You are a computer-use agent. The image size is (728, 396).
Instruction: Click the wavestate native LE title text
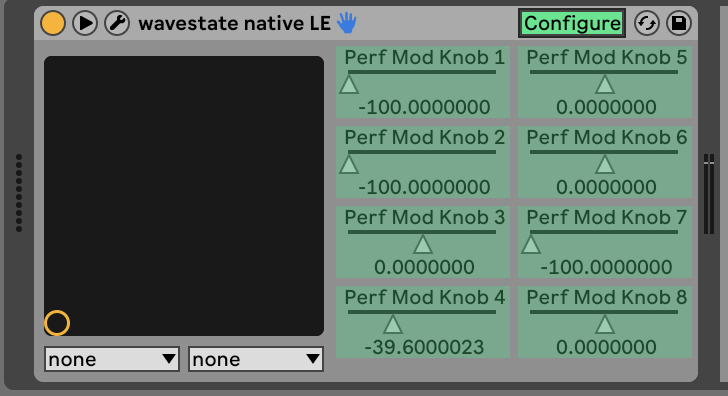pyautogui.click(x=234, y=23)
